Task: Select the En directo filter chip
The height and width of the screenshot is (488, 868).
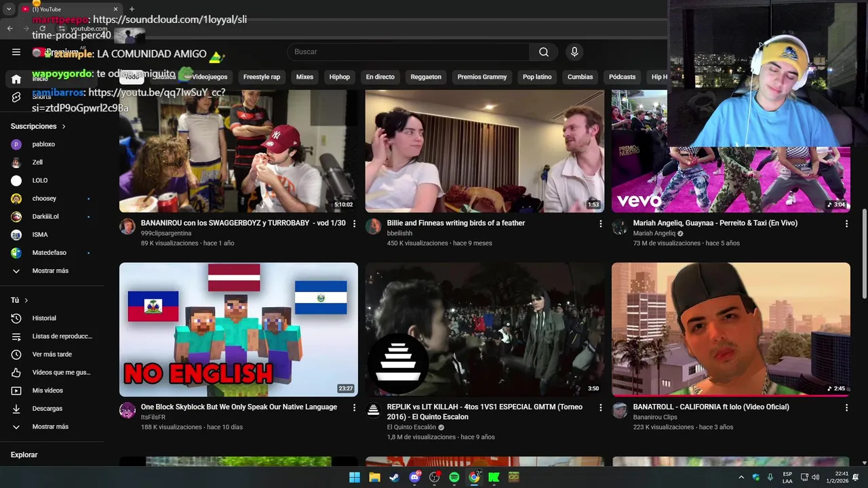Action: [x=380, y=77]
